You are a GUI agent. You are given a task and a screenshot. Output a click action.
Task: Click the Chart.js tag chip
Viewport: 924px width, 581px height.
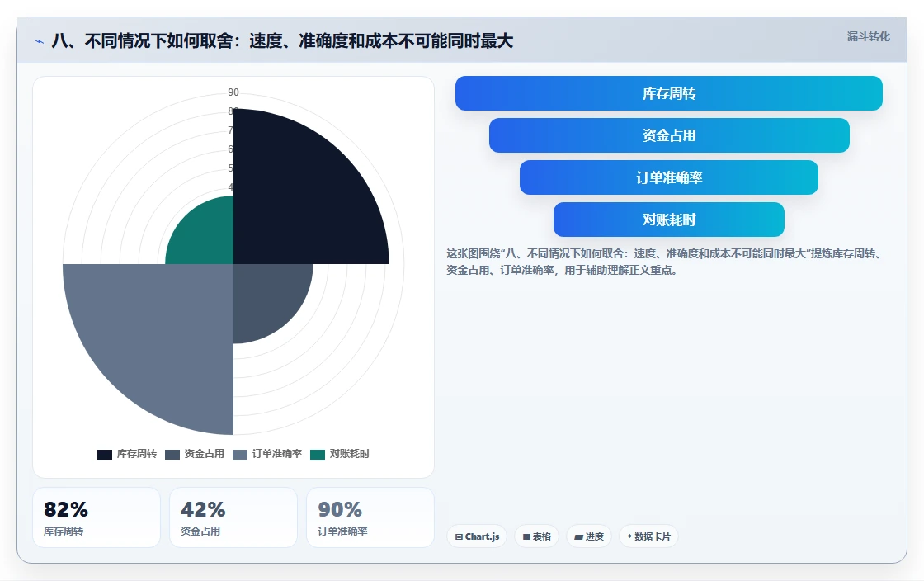(x=477, y=536)
